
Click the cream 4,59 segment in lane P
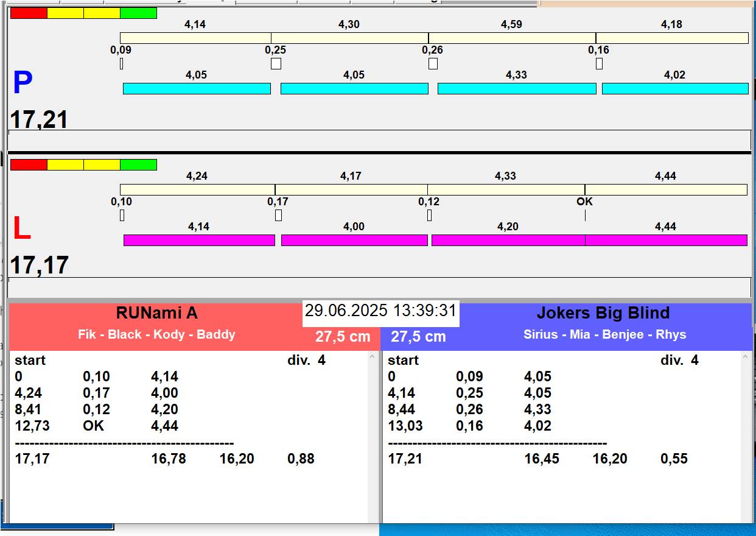click(x=511, y=38)
